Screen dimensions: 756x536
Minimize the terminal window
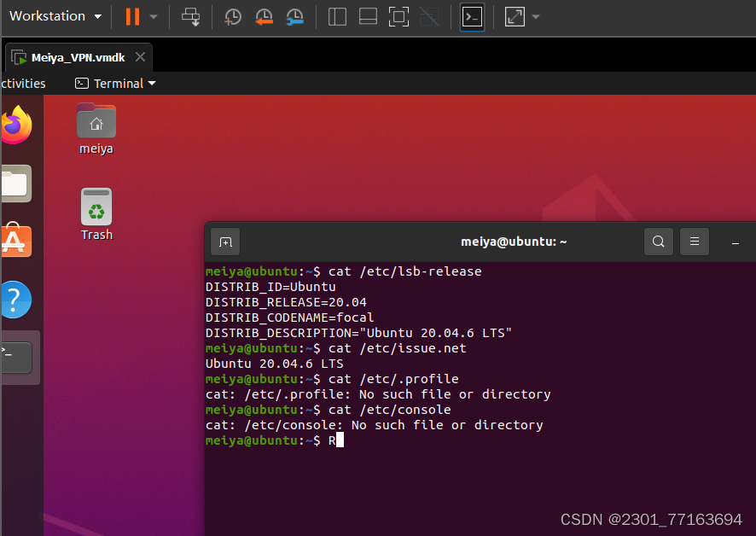click(736, 243)
